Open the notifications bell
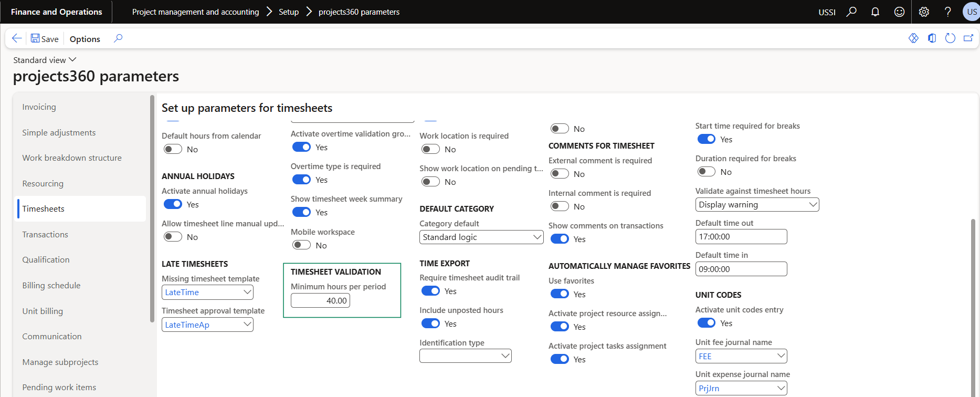The height and width of the screenshot is (397, 980). tap(875, 12)
